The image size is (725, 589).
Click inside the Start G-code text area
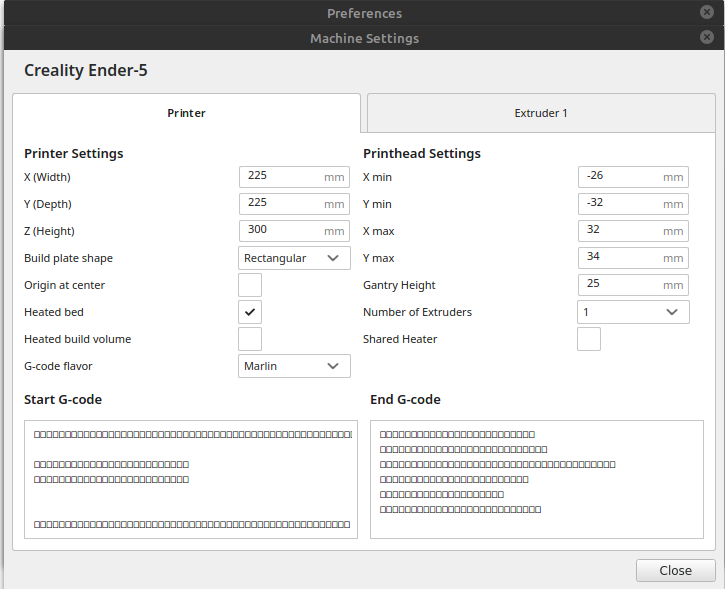191,479
